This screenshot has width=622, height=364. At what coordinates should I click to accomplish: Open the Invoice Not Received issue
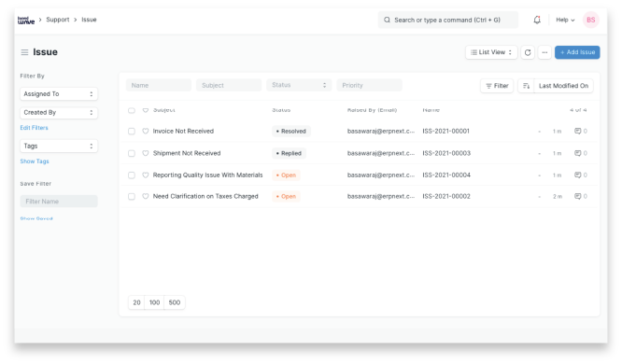pyautogui.click(x=183, y=131)
